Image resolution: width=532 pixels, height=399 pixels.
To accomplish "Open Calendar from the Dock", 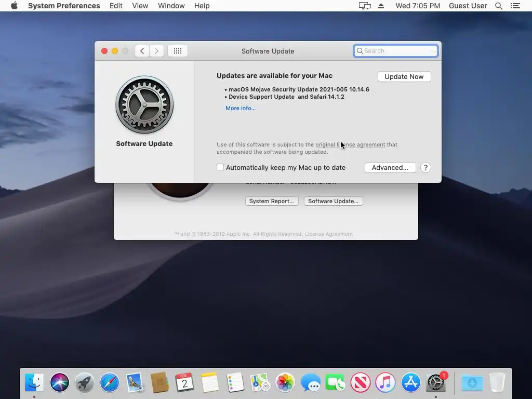I will point(185,382).
